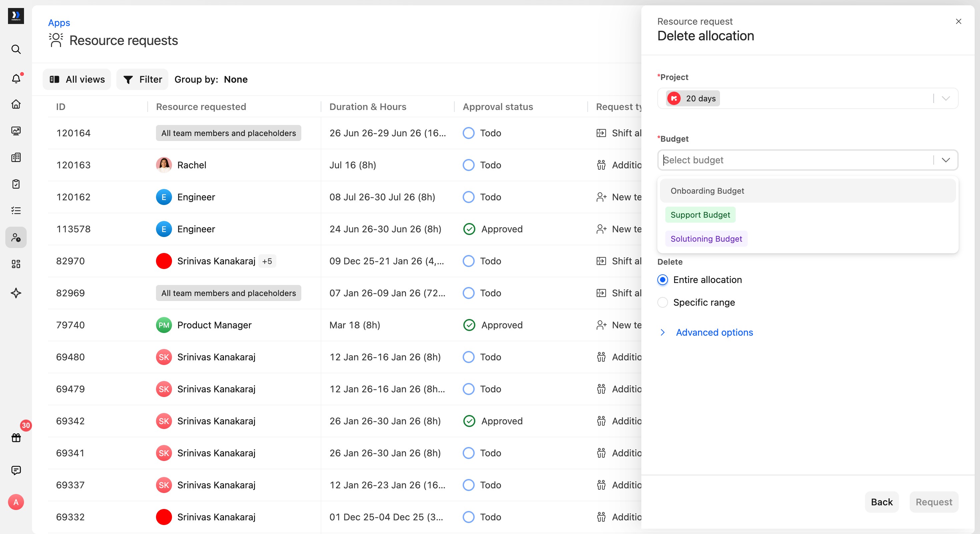The height and width of the screenshot is (534, 980).
Task: Select the Specific range radio option
Action: tap(663, 302)
